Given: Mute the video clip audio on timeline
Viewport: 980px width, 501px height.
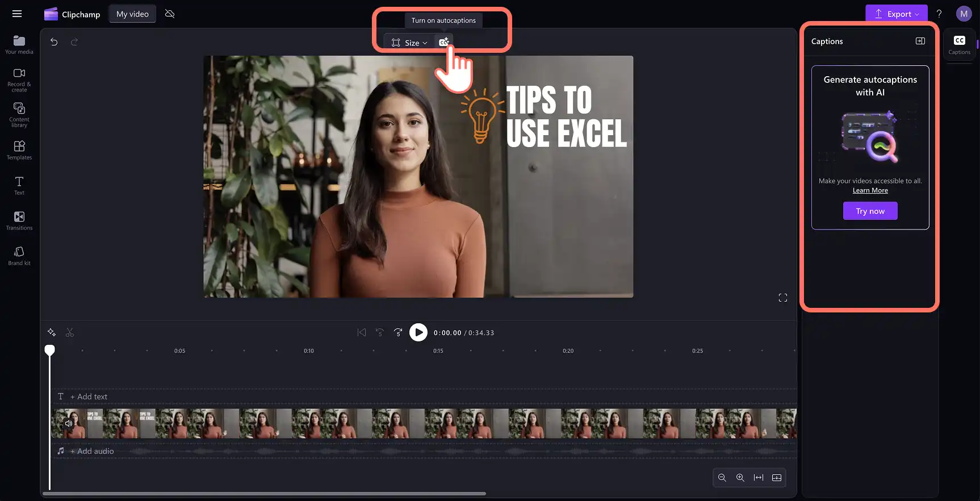Looking at the screenshot, I should (x=69, y=423).
